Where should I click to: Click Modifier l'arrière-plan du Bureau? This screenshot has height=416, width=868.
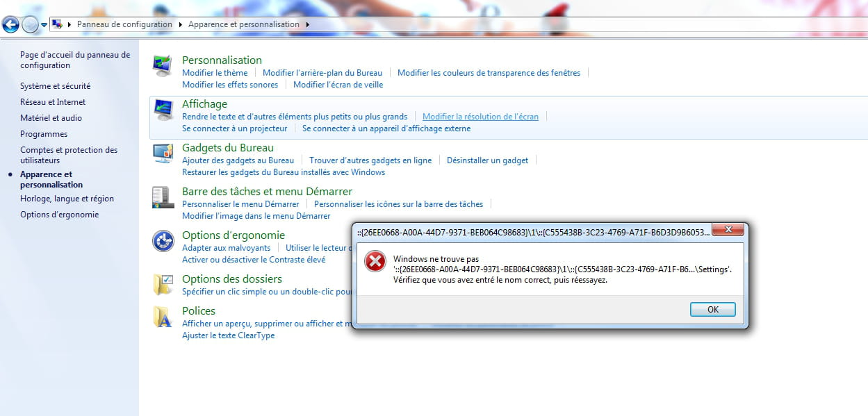(x=322, y=72)
